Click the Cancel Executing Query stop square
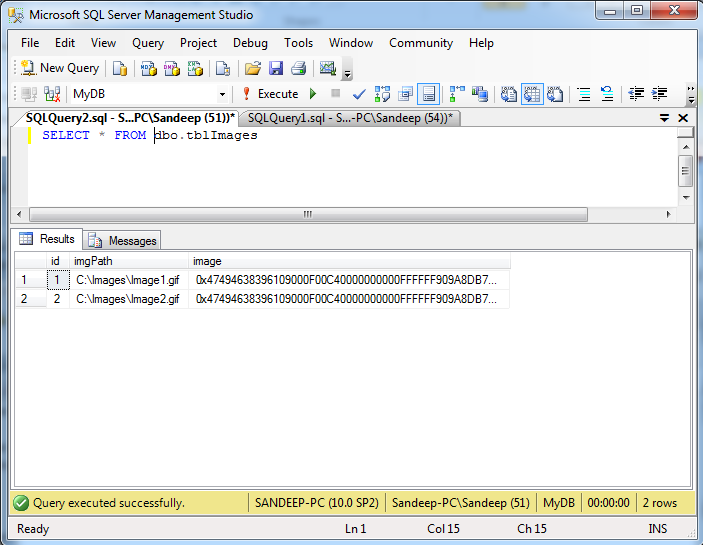This screenshot has height=545, width=703. (335, 94)
